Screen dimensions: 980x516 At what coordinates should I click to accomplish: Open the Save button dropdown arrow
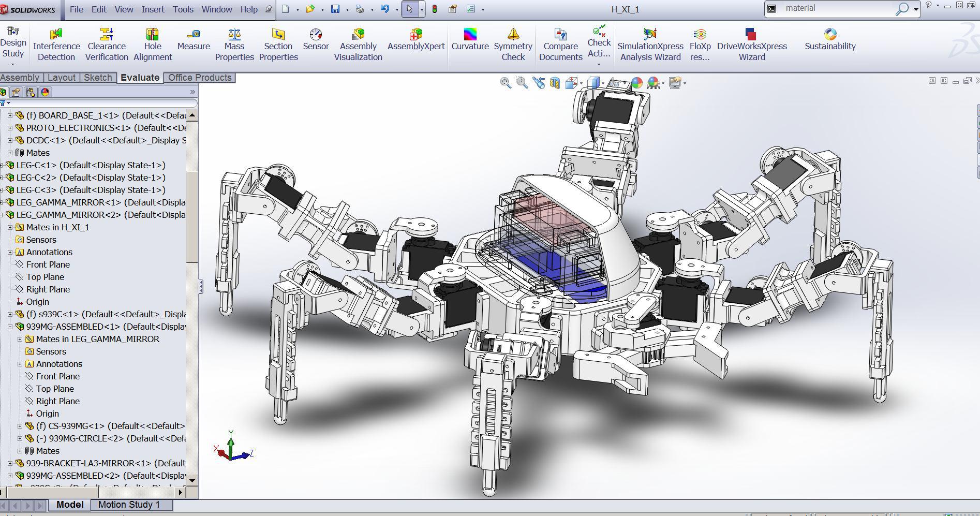(347, 10)
